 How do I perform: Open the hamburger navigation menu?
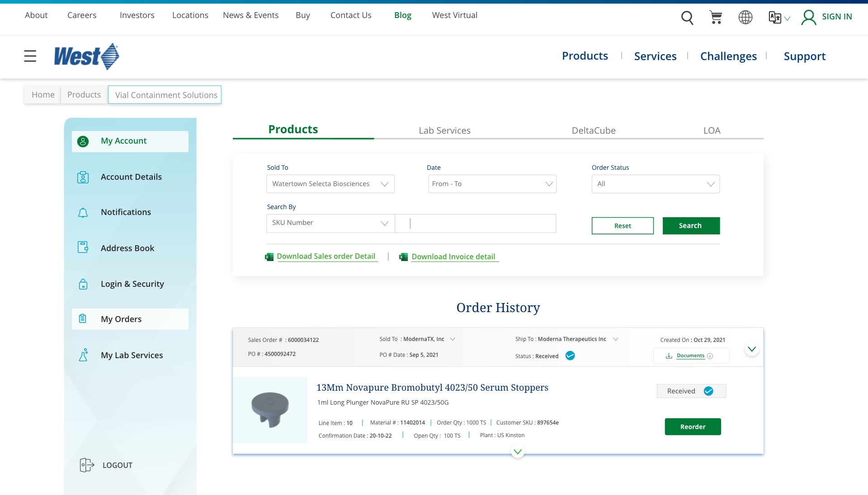30,56
